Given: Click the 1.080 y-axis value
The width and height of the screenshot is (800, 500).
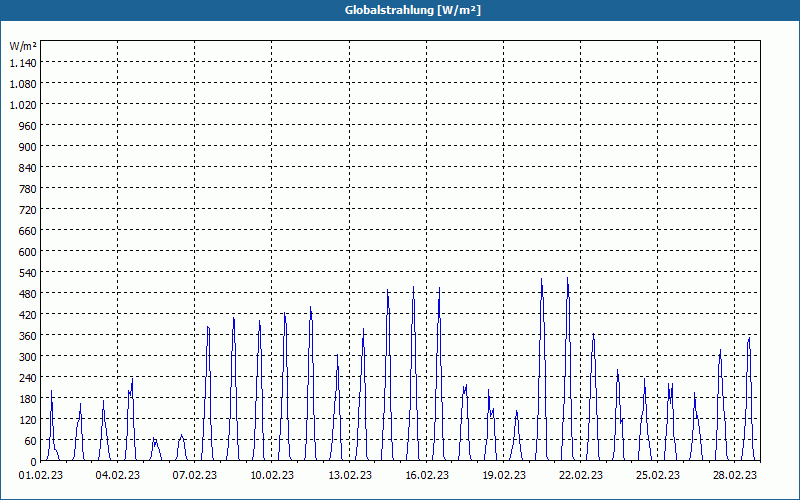Looking at the screenshot, I should 23,84.
